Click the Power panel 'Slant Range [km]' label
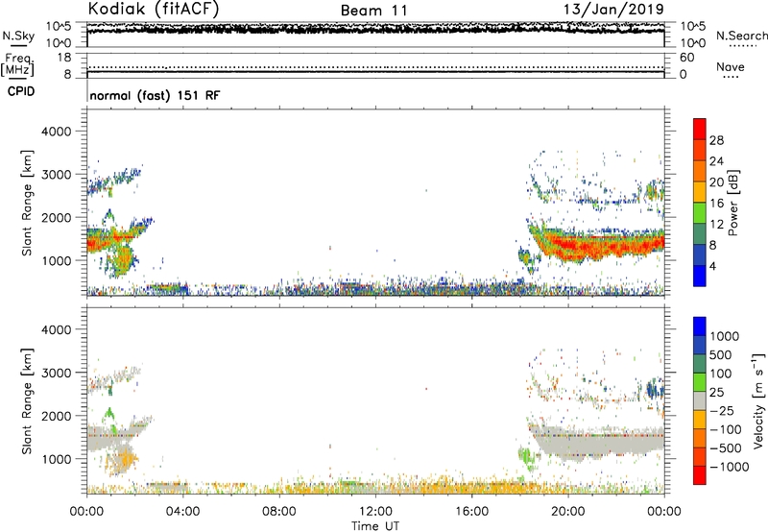 [27, 203]
